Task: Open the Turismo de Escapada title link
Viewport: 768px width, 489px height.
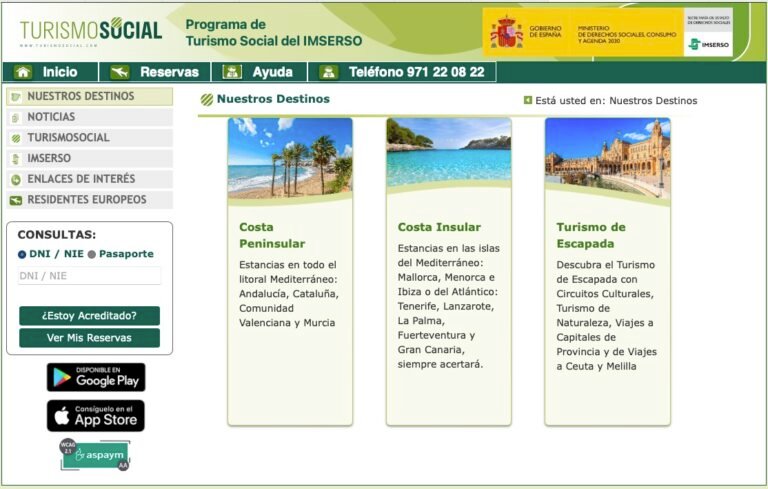Action: [x=591, y=235]
